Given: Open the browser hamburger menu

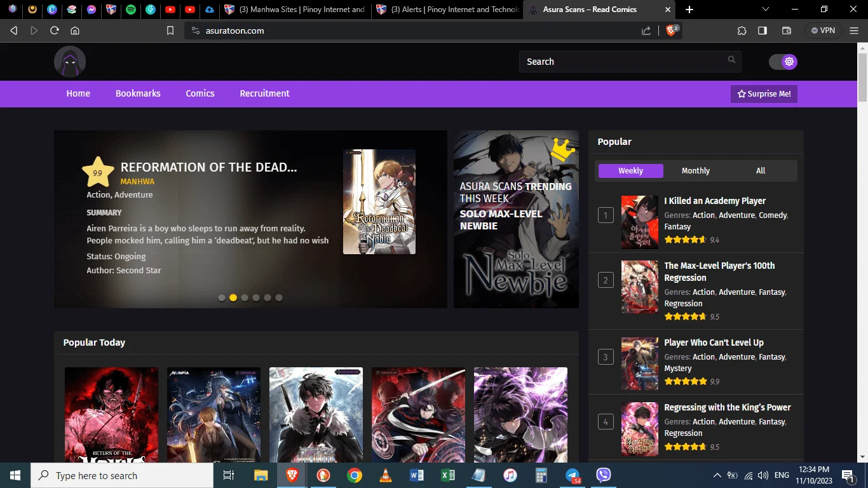Looking at the screenshot, I should pos(853,30).
